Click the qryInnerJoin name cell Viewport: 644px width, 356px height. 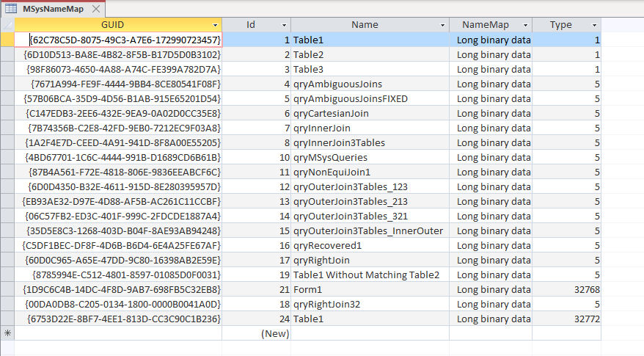(370, 128)
